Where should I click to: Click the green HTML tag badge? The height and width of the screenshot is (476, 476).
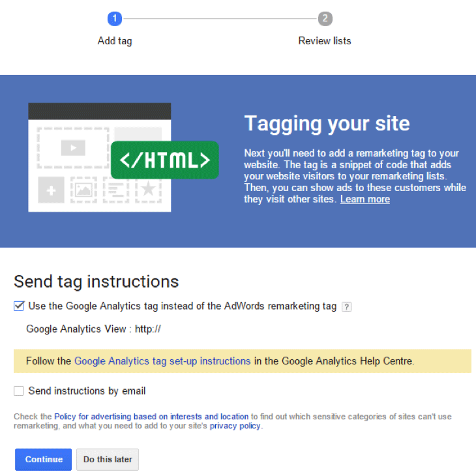click(x=165, y=160)
